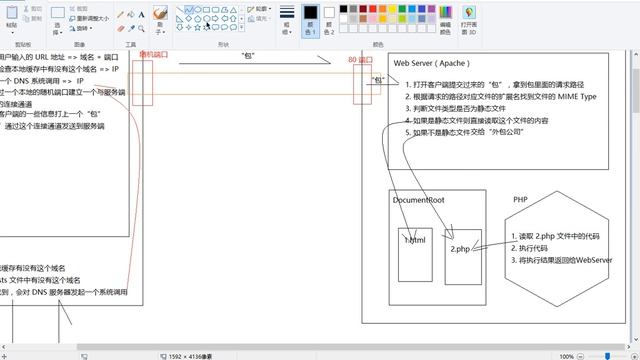Choose the Rounded rectangular callout shape
Screen dimensions: 640x360
pyautogui.click(x=216, y=28)
